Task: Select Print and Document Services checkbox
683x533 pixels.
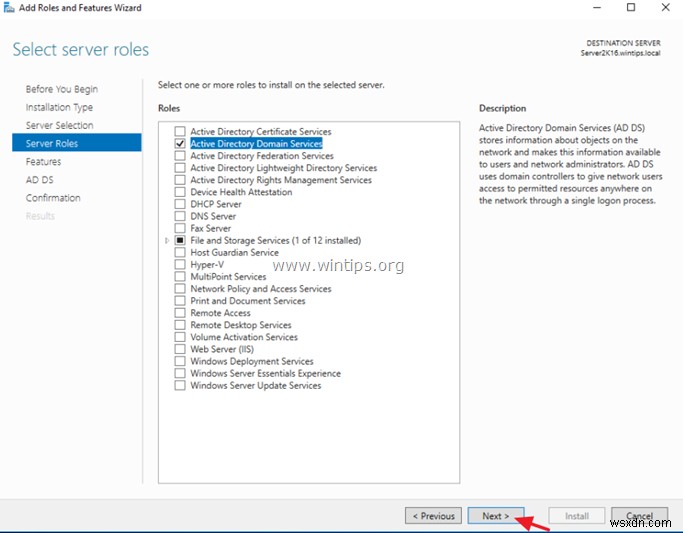Action: pos(180,300)
